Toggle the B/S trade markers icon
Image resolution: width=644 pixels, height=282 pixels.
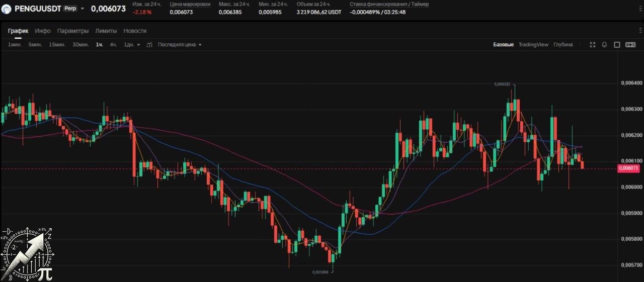pos(630,45)
